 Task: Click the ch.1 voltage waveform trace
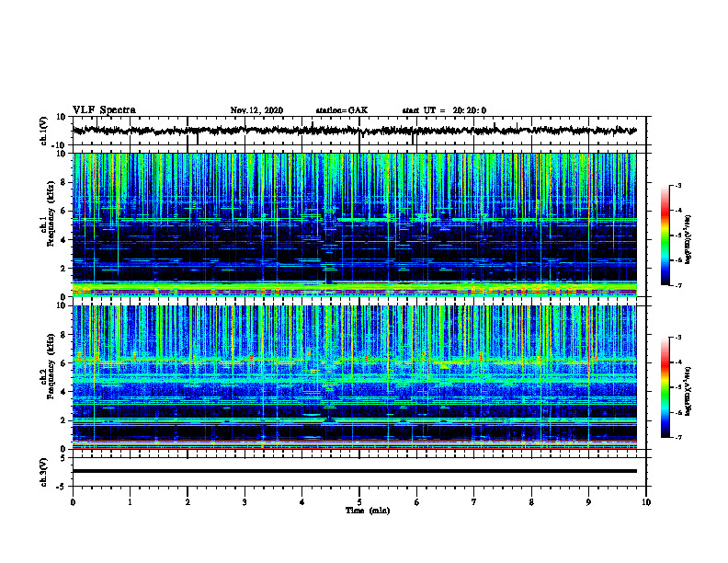[355, 131]
